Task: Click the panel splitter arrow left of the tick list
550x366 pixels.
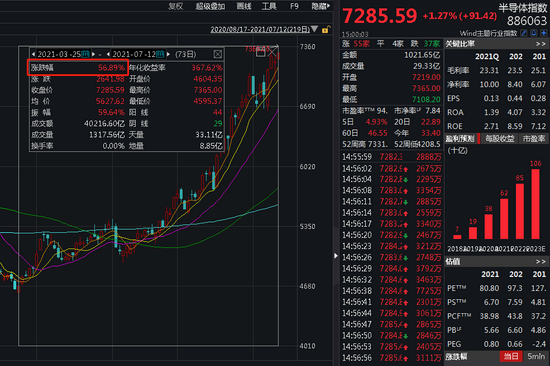Action: pos(336,256)
